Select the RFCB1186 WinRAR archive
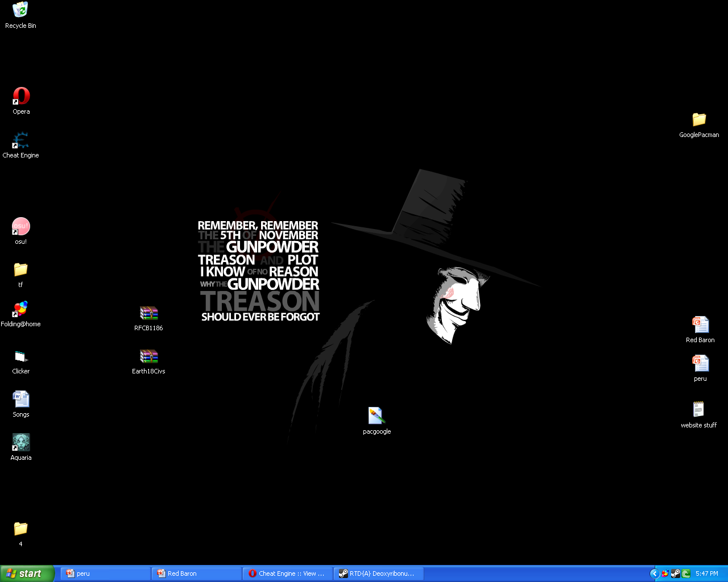This screenshot has width=728, height=582. pyautogui.click(x=148, y=314)
